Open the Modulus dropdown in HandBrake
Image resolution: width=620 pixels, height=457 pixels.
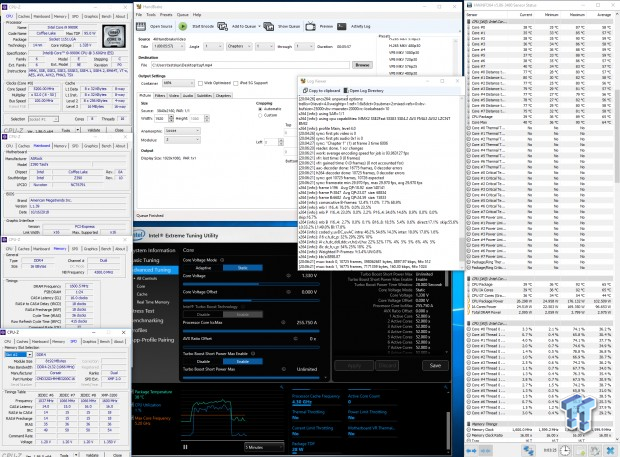point(182,140)
